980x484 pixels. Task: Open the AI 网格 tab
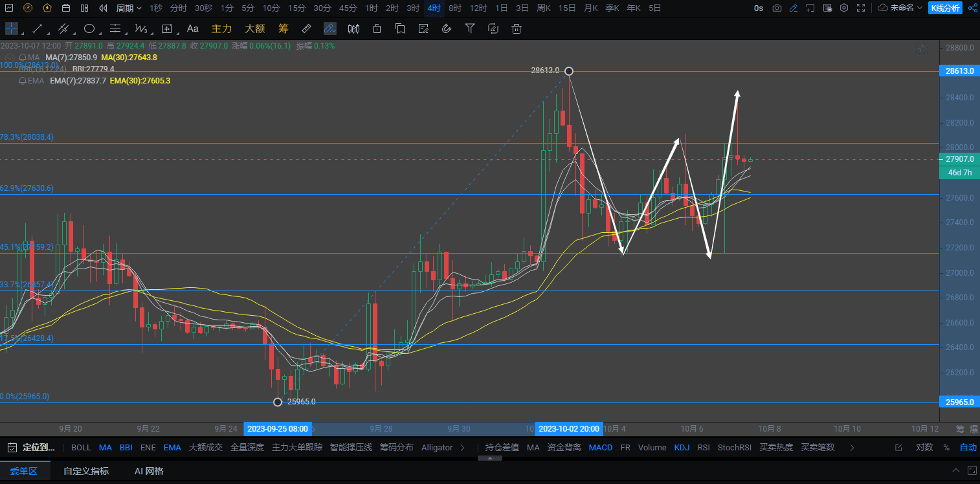tap(149, 471)
